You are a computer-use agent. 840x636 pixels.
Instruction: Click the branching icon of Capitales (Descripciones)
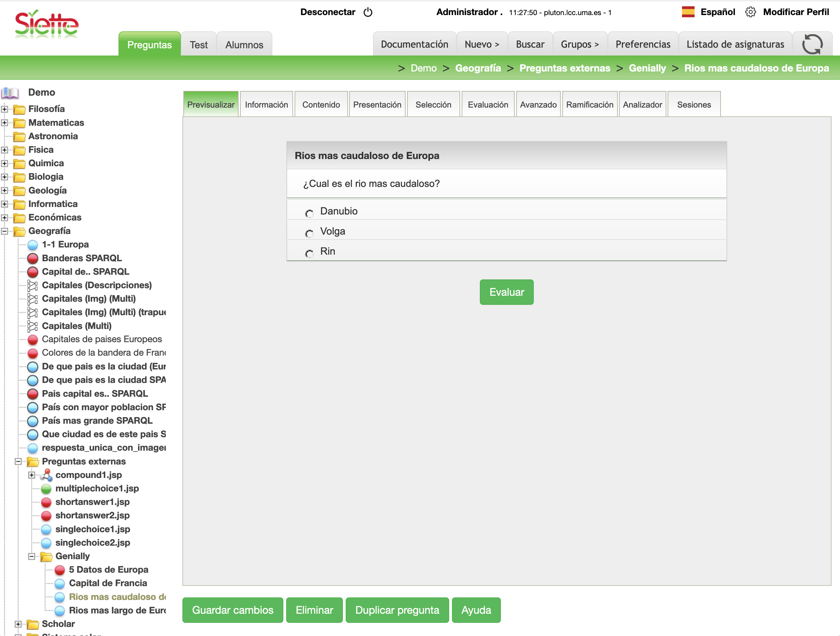coord(33,285)
